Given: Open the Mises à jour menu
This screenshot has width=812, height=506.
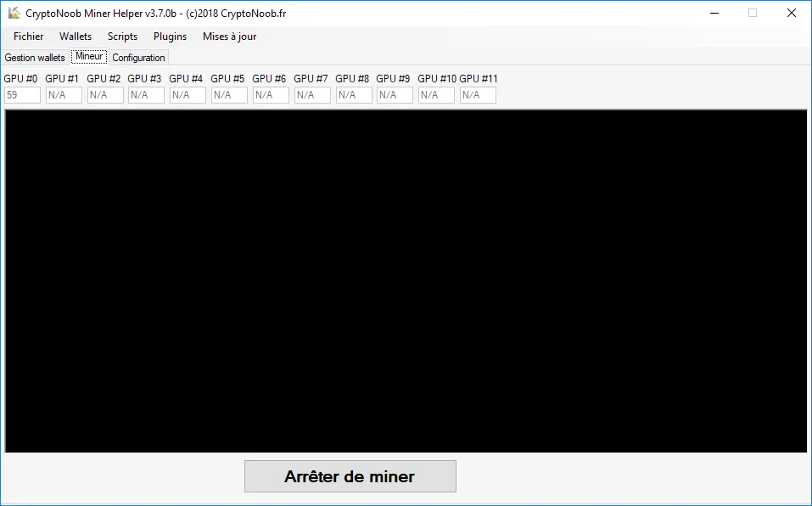Looking at the screenshot, I should [x=229, y=37].
